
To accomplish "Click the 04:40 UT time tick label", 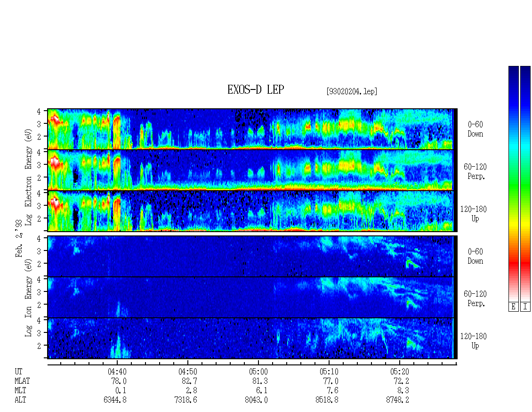I will (117, 372).
